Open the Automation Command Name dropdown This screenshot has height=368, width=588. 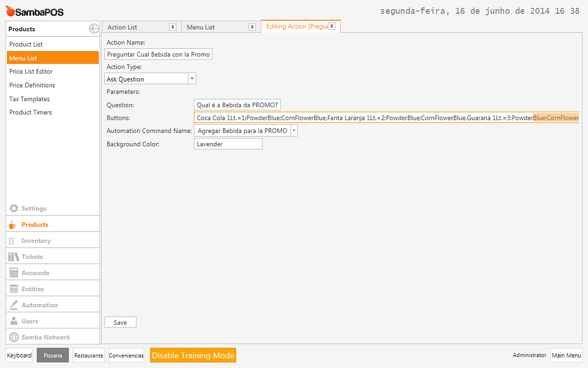coord(293,130)
